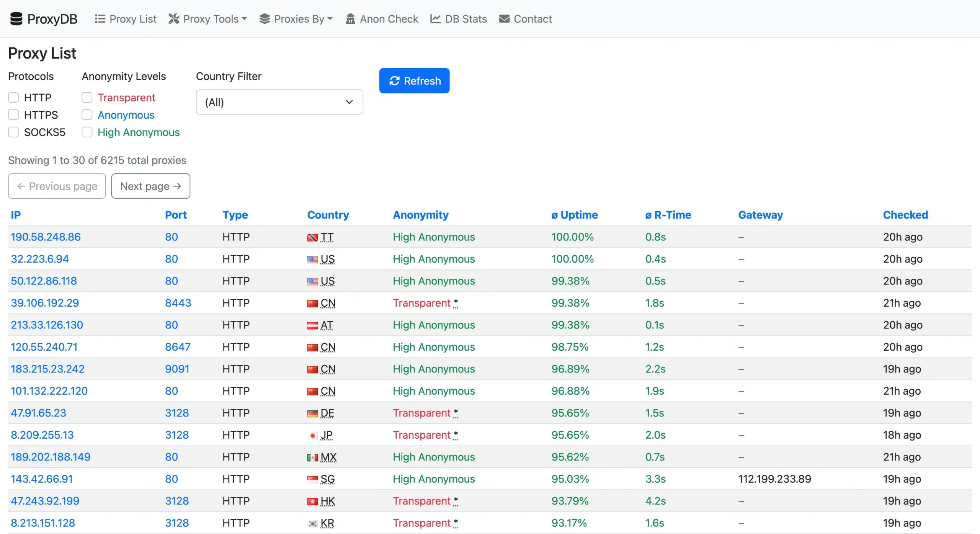Click the Hong Kong flag icon in the HK row
Screen dimensions: 980x534
312,501
